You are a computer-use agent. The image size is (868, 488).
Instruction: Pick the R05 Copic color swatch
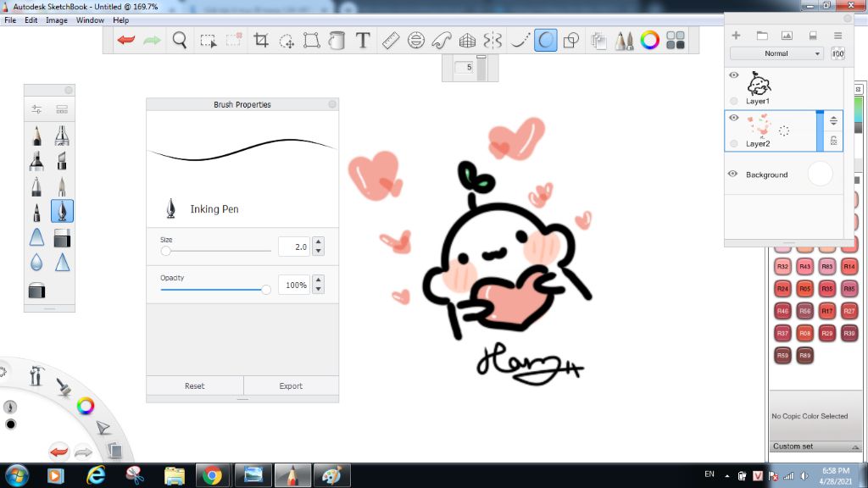[x=805, y=288]
